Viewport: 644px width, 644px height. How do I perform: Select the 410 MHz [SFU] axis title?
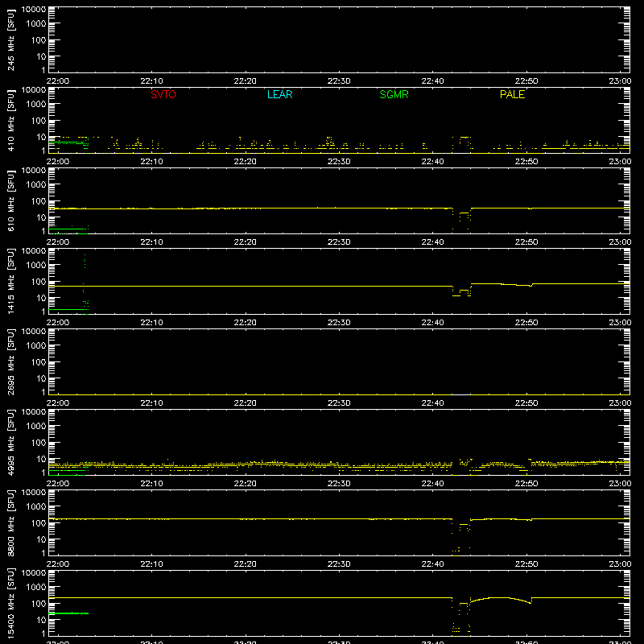(10, 121)
